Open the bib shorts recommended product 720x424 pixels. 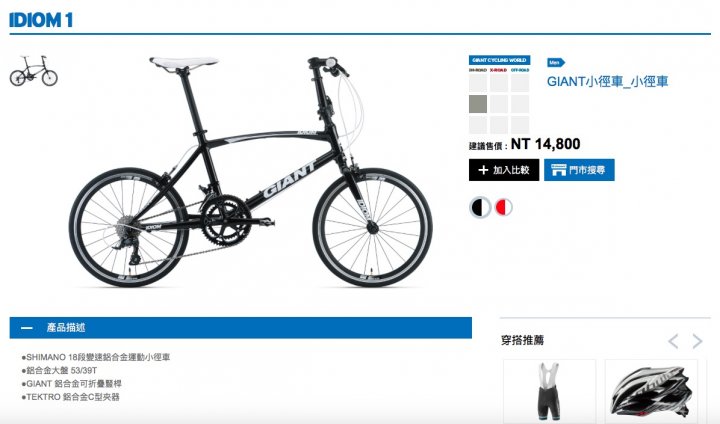coord(549,391)
